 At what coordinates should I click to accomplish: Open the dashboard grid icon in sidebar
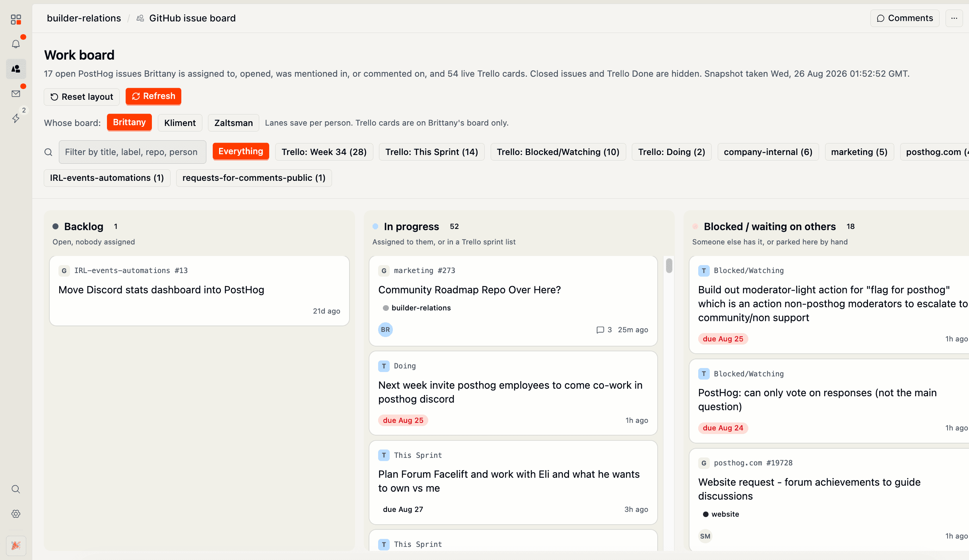16,19
